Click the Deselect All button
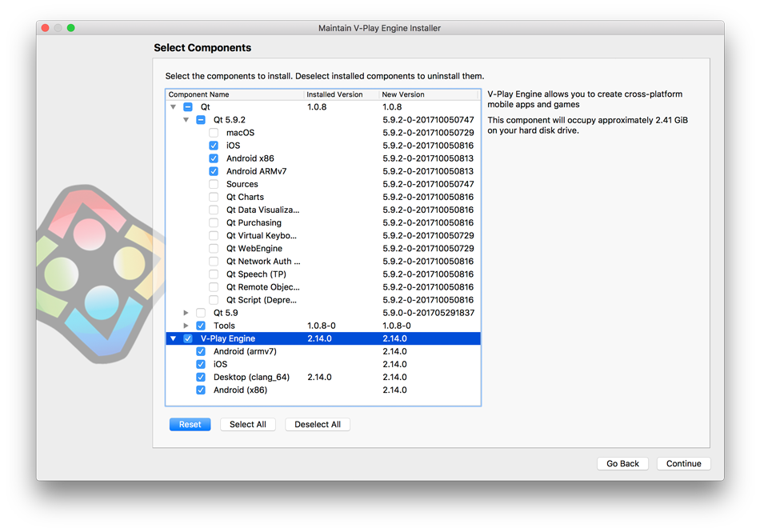The image size is (760, 532). pyautogui.click(x=318, y=425)
